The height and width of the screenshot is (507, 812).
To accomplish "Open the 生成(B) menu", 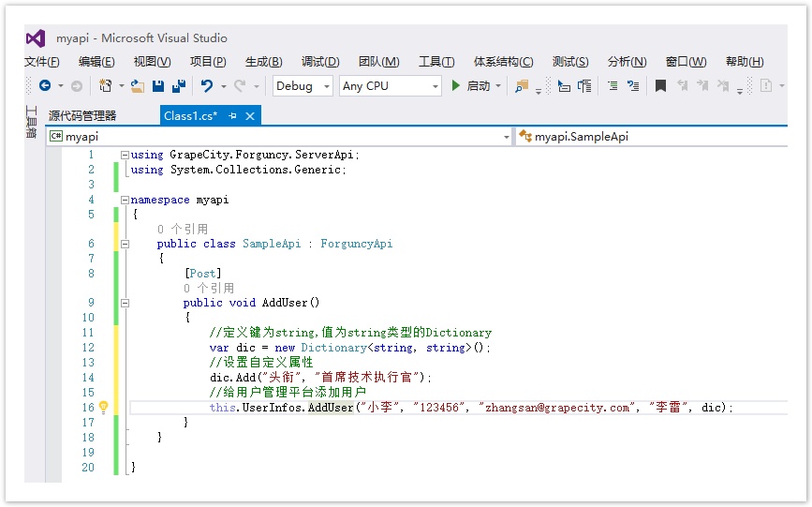I will coord(263,62).
